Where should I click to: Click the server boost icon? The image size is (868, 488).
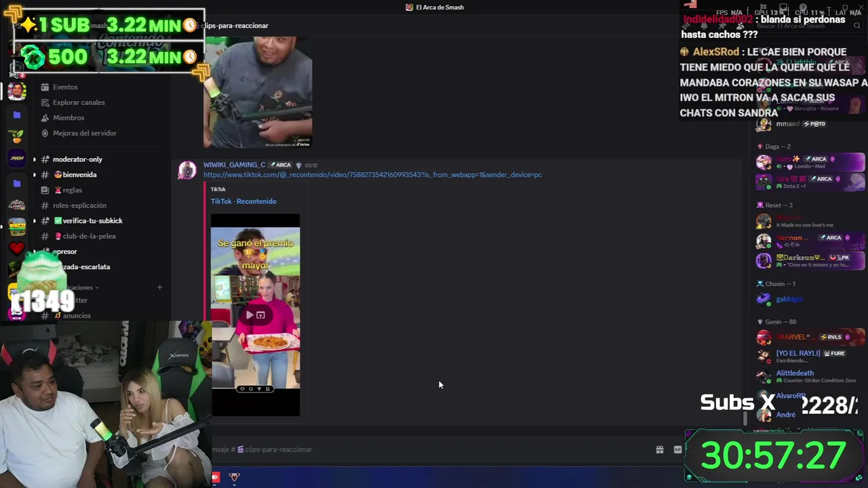point(45,133)
